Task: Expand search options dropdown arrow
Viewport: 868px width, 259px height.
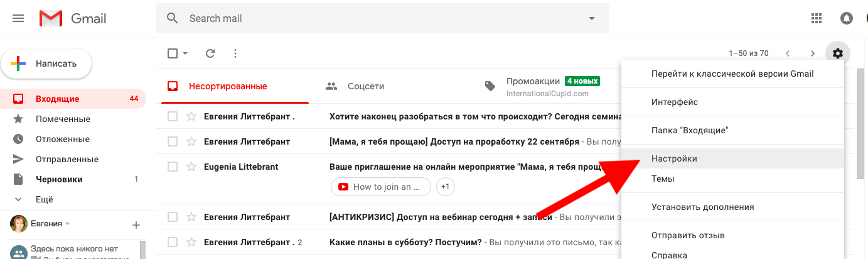Action: 591,19
